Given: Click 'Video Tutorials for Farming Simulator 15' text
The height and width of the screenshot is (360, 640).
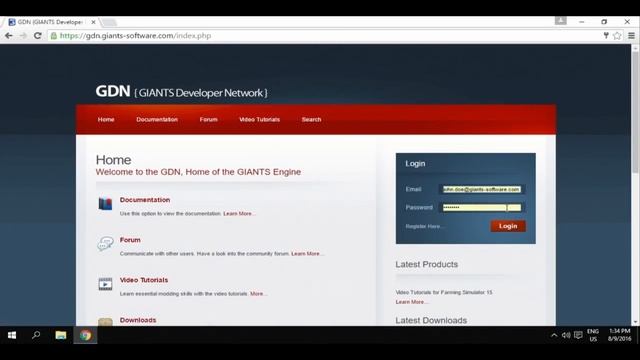Looking at the screenshot, I should 444,292.
